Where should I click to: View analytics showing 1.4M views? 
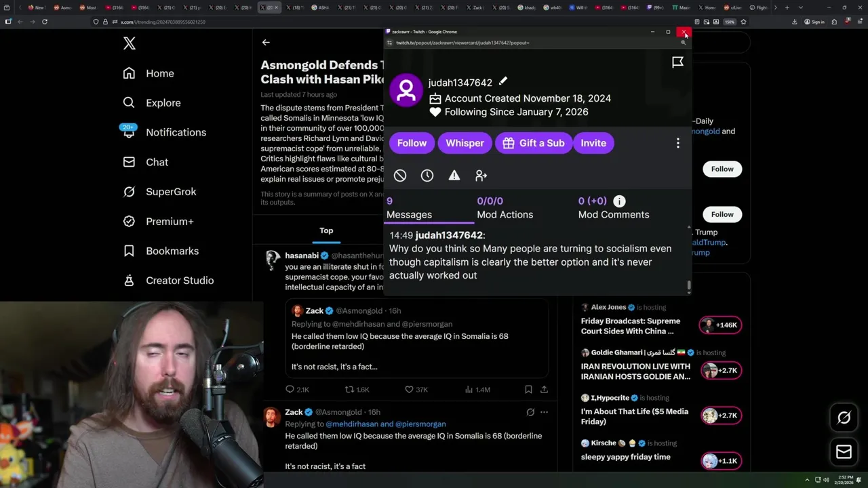[x=477, y=390]
